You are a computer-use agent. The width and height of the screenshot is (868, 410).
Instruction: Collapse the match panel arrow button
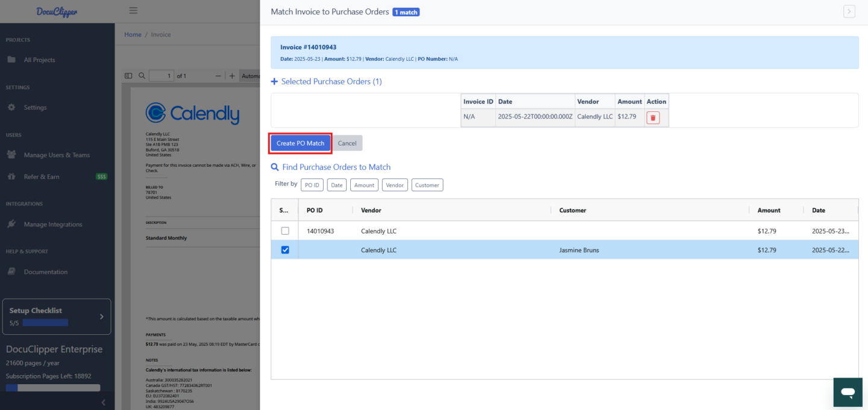[x=849, y=11]
